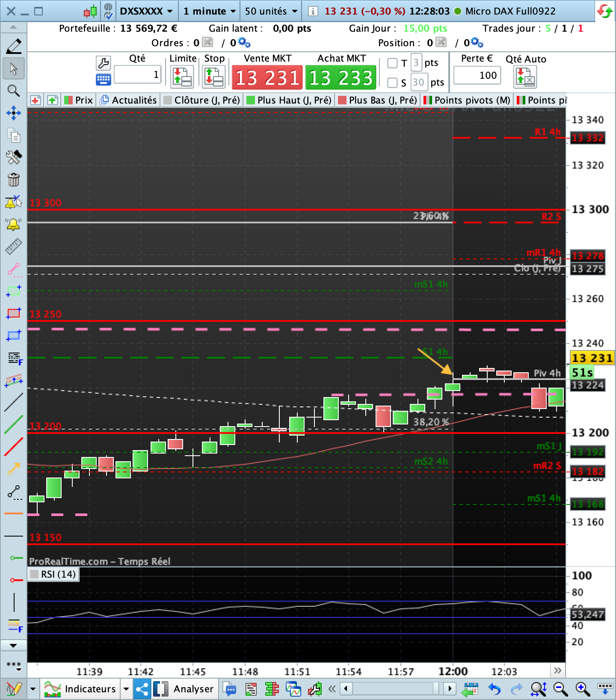The width and height of the screenshot is (616, 700).
Task: Select the Plus Haut (J, Pré) tab
Action: pos(289,100)
